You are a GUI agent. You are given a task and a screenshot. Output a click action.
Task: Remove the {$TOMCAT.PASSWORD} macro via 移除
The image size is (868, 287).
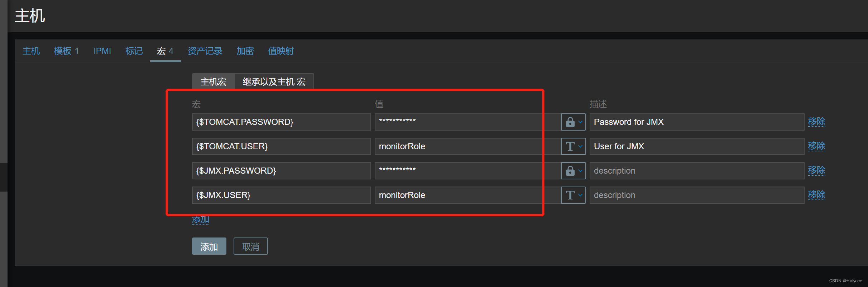tap(816, 122)
